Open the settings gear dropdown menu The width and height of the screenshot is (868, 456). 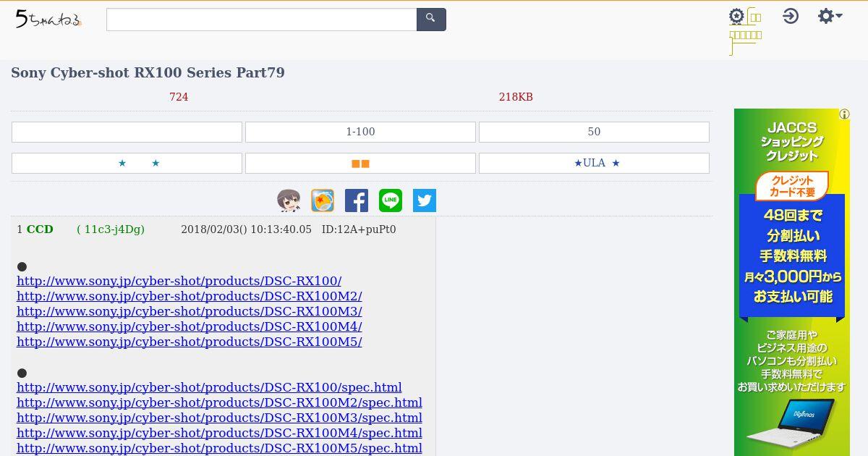coord(830,16)
